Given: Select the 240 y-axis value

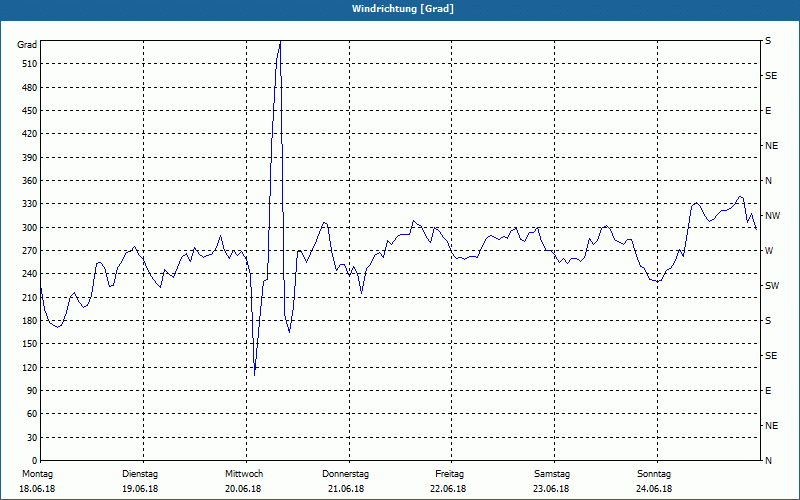Looking at the screenshot, I should tap(30, 274).
